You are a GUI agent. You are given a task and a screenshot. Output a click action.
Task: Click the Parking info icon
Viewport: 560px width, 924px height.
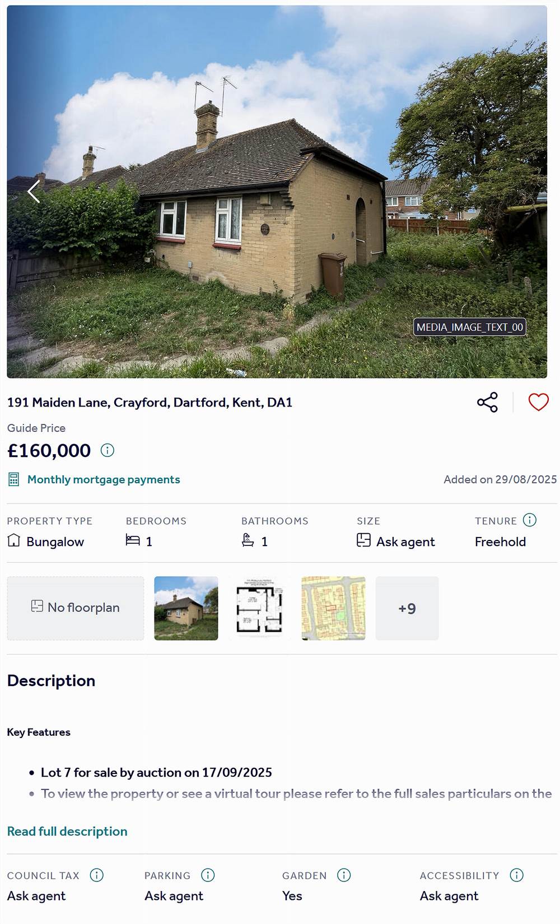click(208, 875)
